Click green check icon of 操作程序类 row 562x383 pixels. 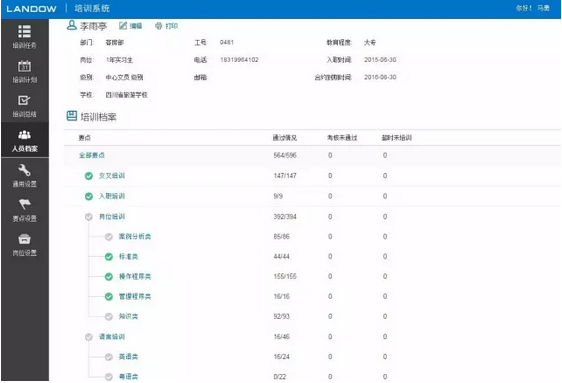pos(109,277)
